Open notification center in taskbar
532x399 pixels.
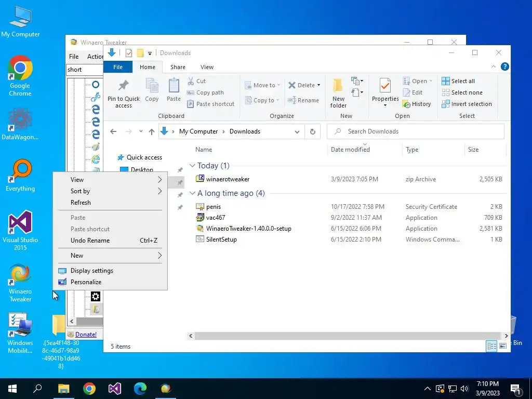coord(516,389)
